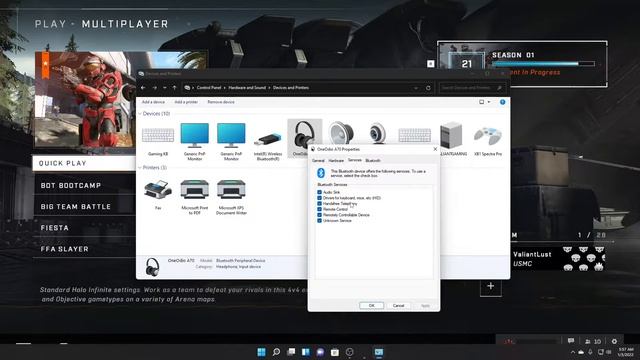Select the Gaming KB keyboard device
Viewport: 640px width, 360px height.
[x=158, y=139]
